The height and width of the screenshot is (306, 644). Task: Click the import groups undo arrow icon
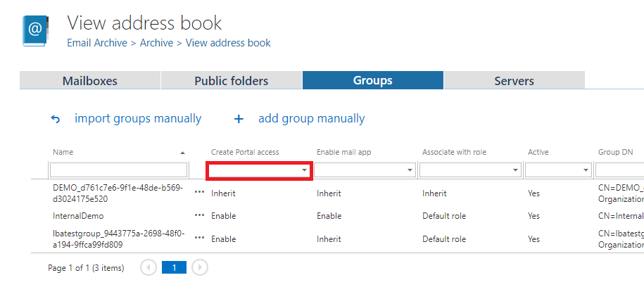coord(56,119)
